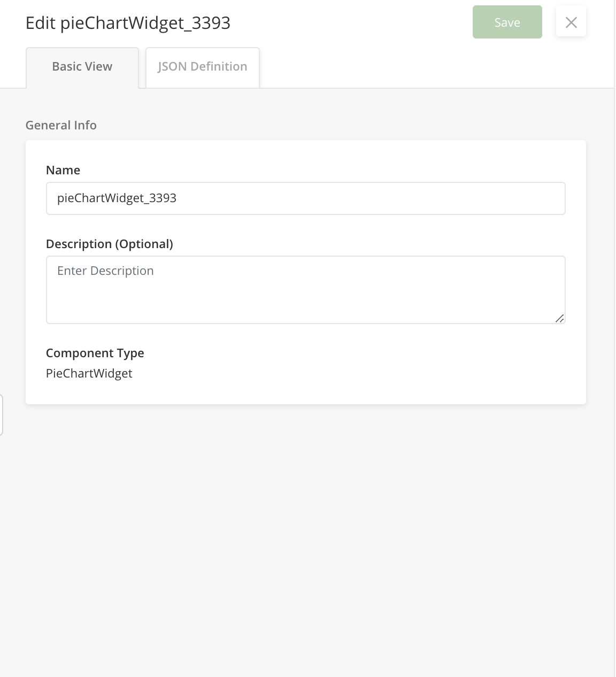
Task: Grab the Description textarea resize handle
Action: click(559, 318)
